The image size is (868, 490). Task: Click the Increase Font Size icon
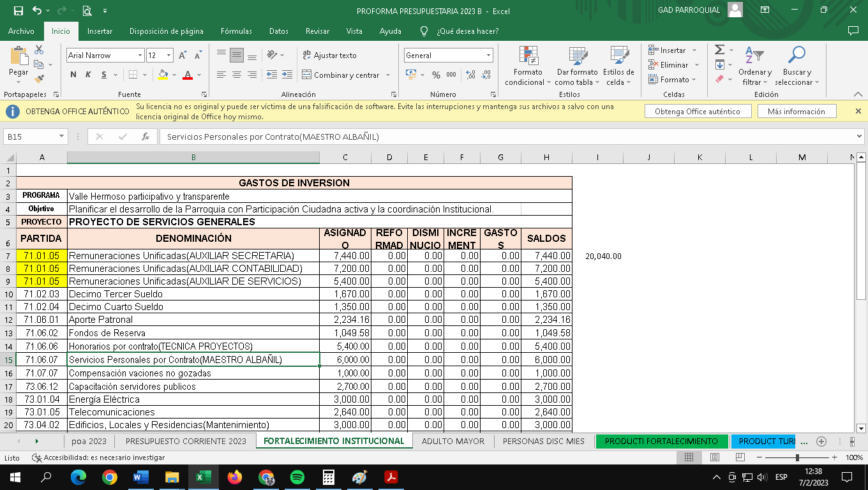pyautogui.click(x=183, y=56)
